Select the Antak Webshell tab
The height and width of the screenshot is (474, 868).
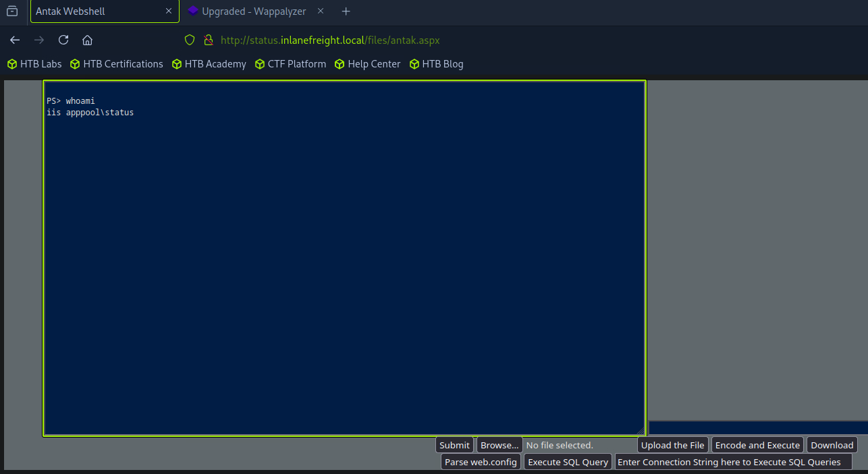point(94,11)
